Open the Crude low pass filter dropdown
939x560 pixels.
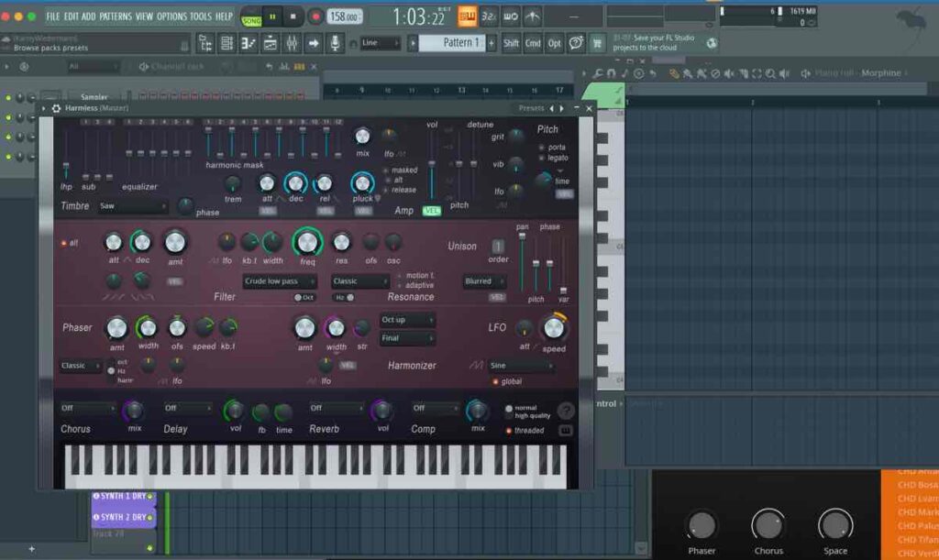pos(279,281)
